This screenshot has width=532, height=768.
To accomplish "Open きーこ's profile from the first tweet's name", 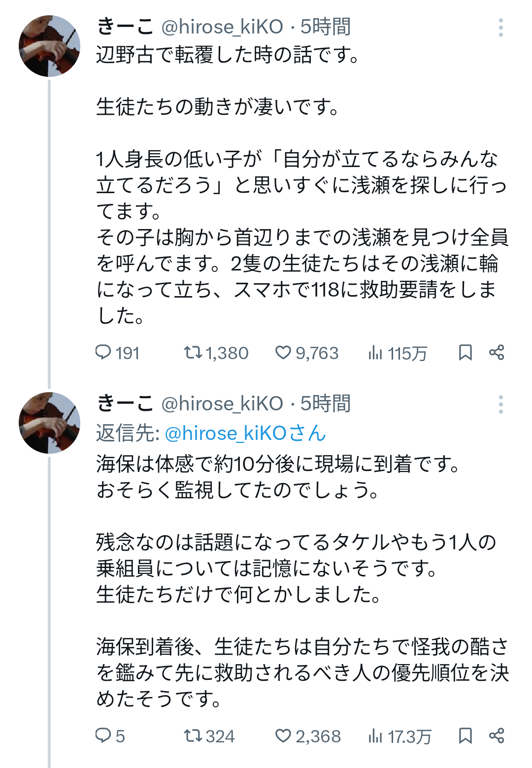I will [125, 27].
